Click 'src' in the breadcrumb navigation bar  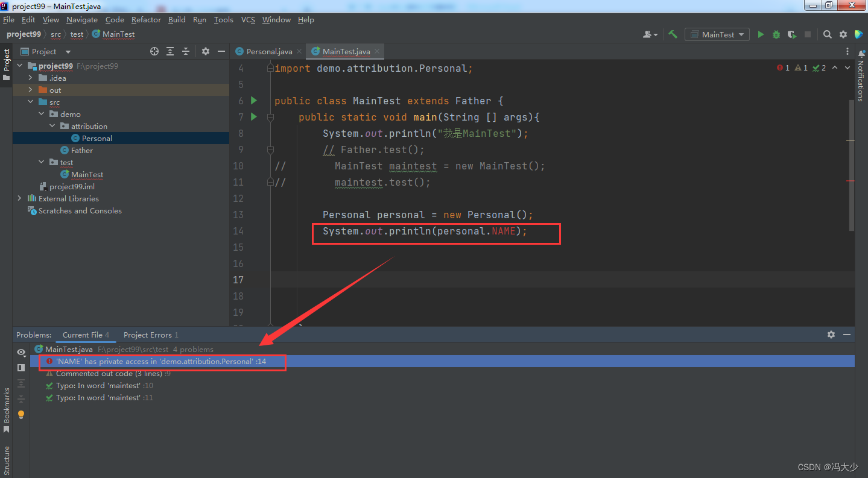pos(55,34)
